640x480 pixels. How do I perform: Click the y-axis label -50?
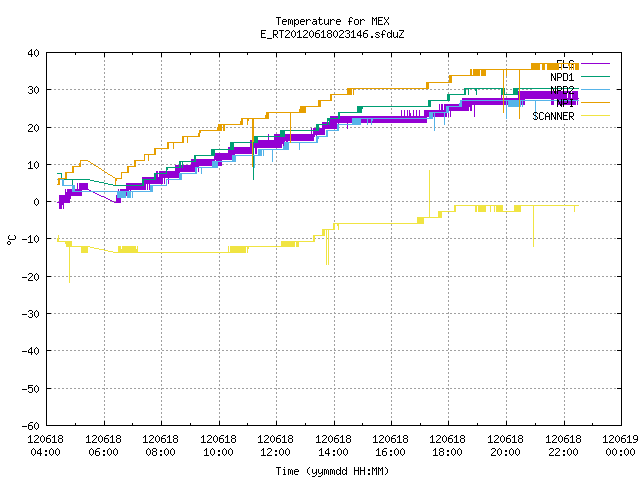(31, 389)
